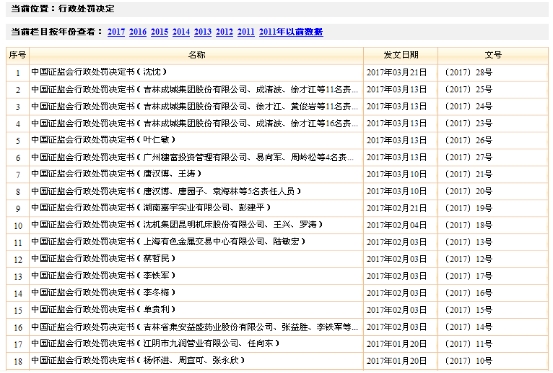This screenshot has height=373, width=553.
Task: Select date cell 2017年03月21日
Action: [397, 73]
